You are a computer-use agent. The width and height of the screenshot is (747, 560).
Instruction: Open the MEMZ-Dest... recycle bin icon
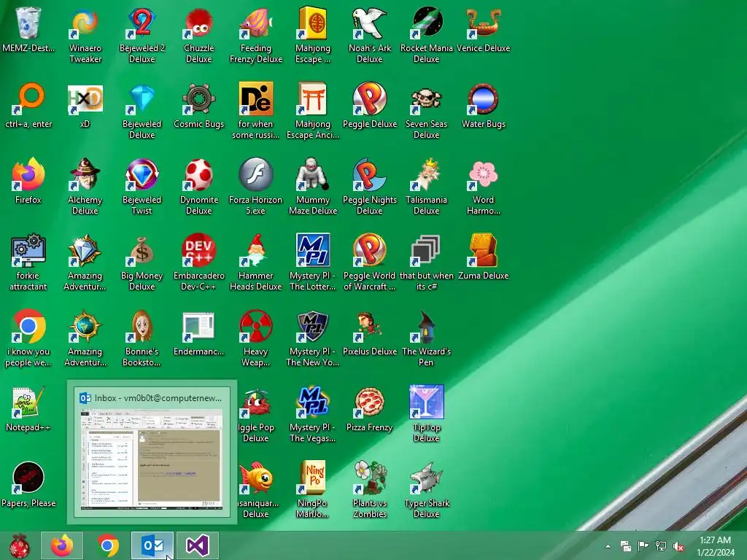click(x=28, y=23)
